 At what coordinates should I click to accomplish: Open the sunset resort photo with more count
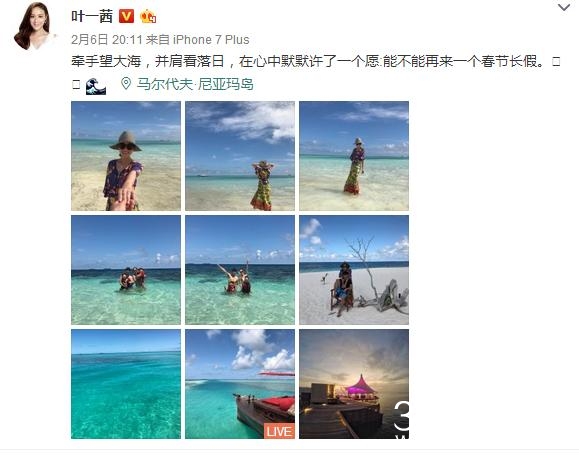click(x=354, y=384)
